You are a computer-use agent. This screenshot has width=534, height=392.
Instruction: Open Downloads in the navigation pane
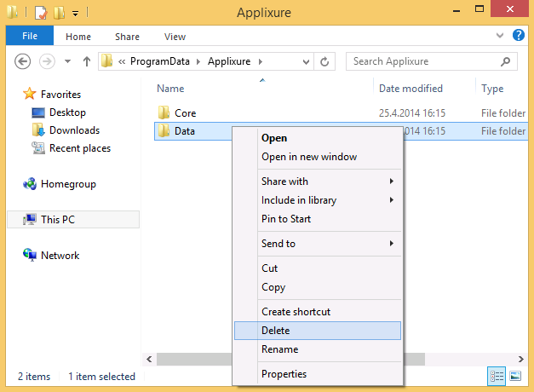74,130
